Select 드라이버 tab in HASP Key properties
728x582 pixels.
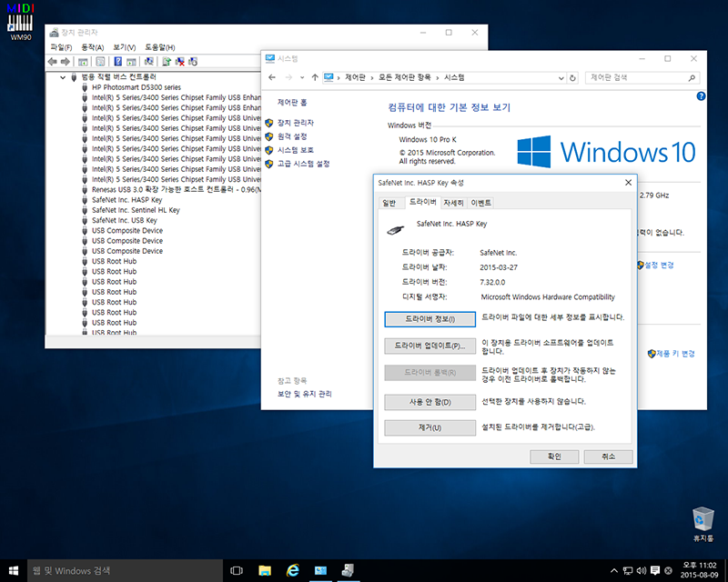click(x=422, y=202)
